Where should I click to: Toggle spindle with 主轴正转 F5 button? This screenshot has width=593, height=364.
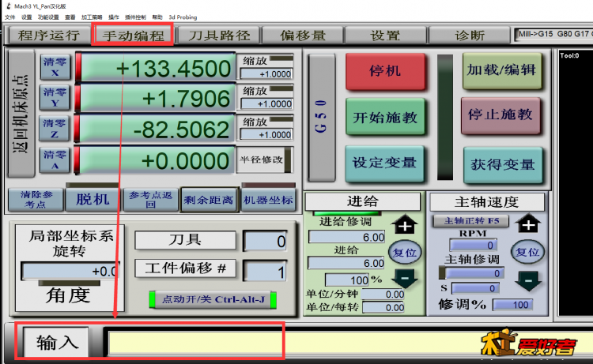[471, 221]
